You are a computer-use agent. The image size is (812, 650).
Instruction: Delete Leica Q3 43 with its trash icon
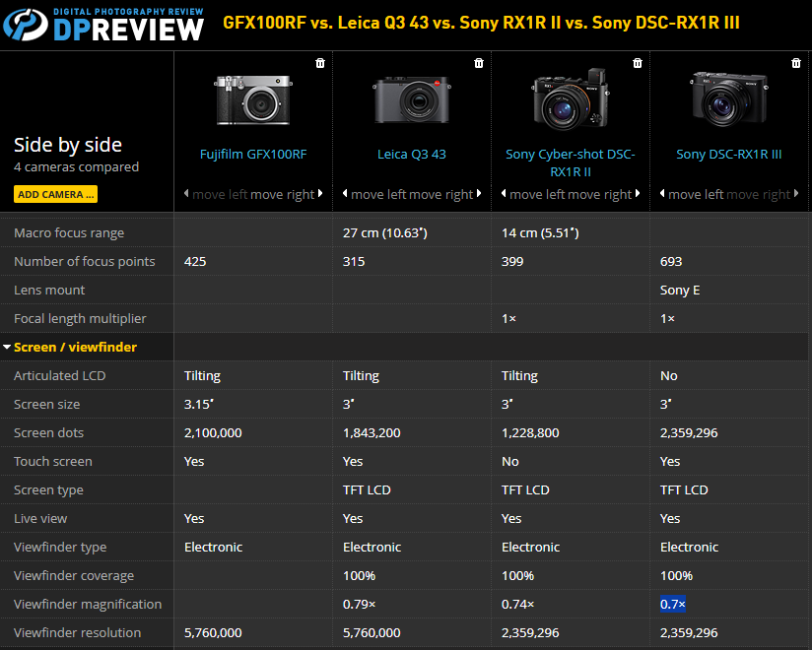(x=479, y=63)
